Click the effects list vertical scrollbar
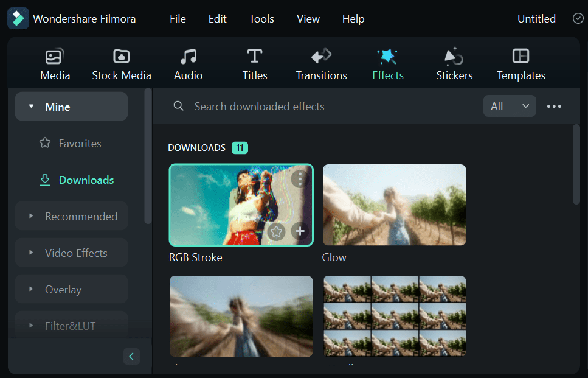 [x=576, y=164]
